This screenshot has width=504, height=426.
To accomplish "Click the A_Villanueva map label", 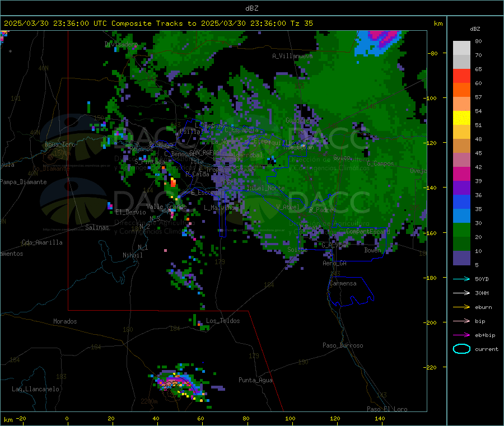I will (292, 56).
